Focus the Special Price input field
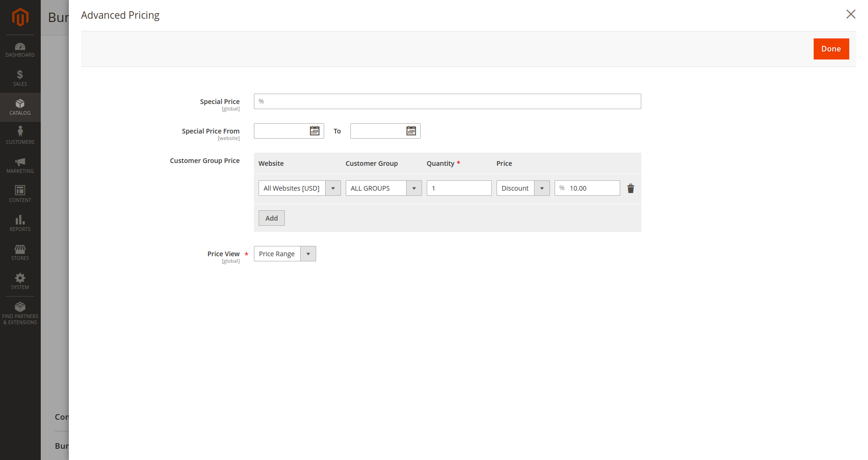Image resolution: width=868 pixels, height=460 pixels. coord(447,102)
